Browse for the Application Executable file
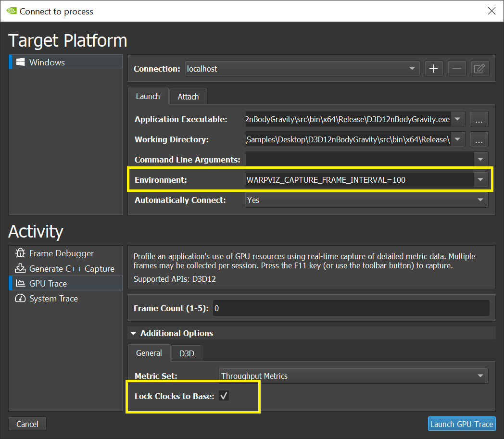The height and width of the screenshot is (439, 504). click(x=479, y=119)
